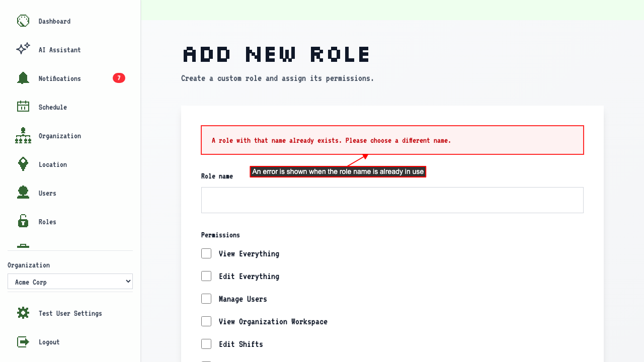644x362 pixels.
Task: Click the Logout arrow icon
Action: 23,342
